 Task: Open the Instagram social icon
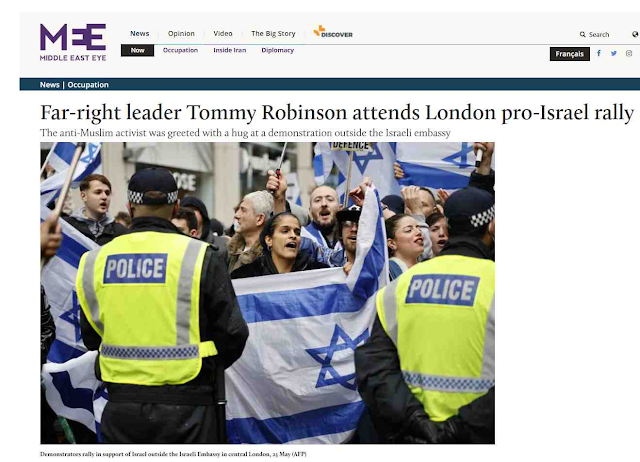(x=629, y=53)
